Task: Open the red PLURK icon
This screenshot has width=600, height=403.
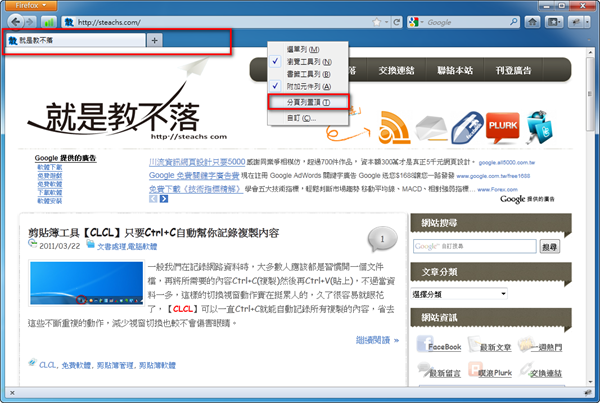Action: pyautogui.click(x=502, y=127)
